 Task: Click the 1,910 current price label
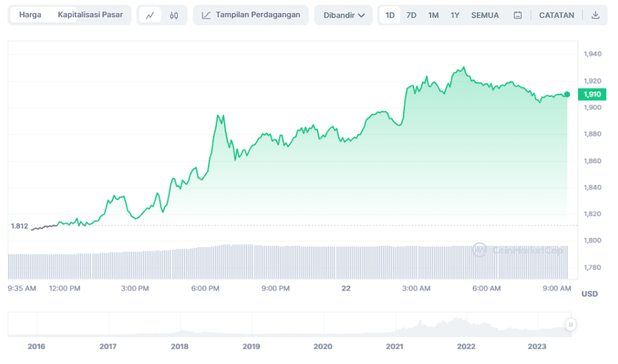591,94
